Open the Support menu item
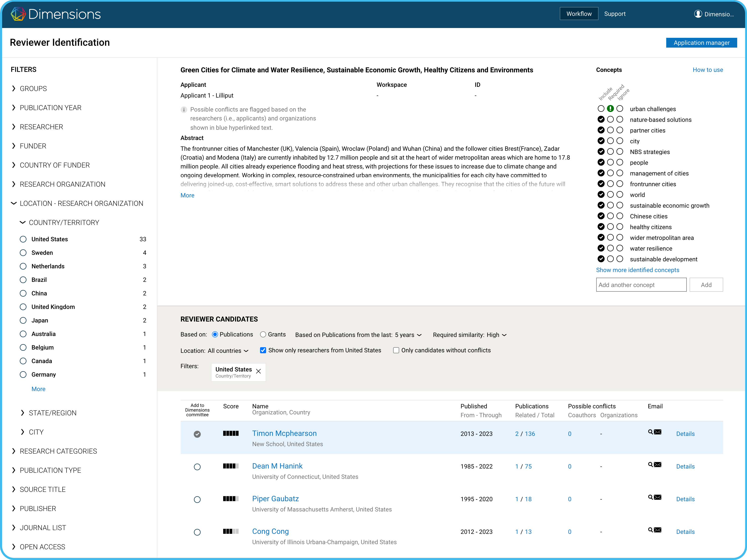Image resolution: width=747 pixels, height=560 pixels. click(x=615, y=14)
